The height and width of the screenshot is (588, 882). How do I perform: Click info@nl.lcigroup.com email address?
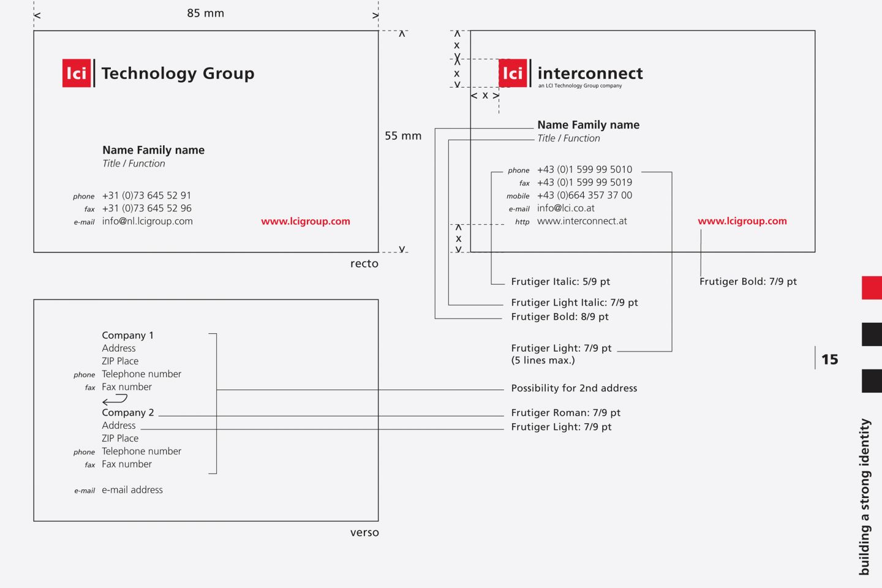(148, 221)
